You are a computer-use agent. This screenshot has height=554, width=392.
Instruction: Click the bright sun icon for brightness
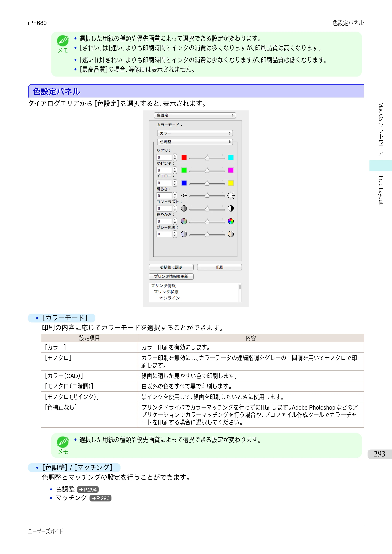pyautogui.click(x=231, y=196)
